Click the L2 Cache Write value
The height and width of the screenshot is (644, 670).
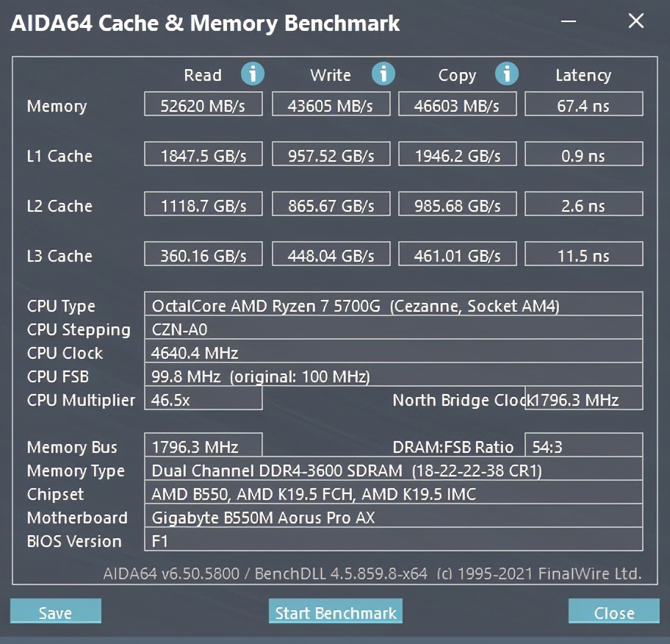click(x=331, y=205)
